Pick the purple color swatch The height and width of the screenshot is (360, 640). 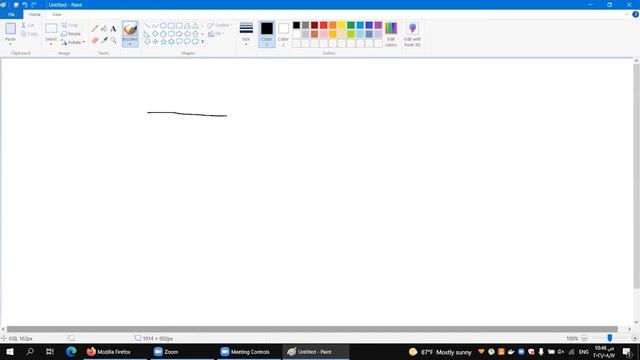point(378,25)
